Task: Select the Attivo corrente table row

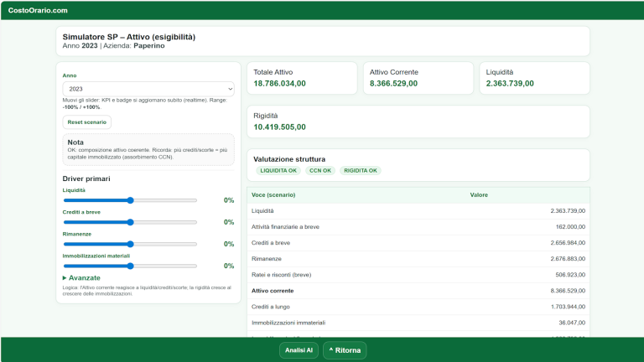Action: [x=418, y=291]
